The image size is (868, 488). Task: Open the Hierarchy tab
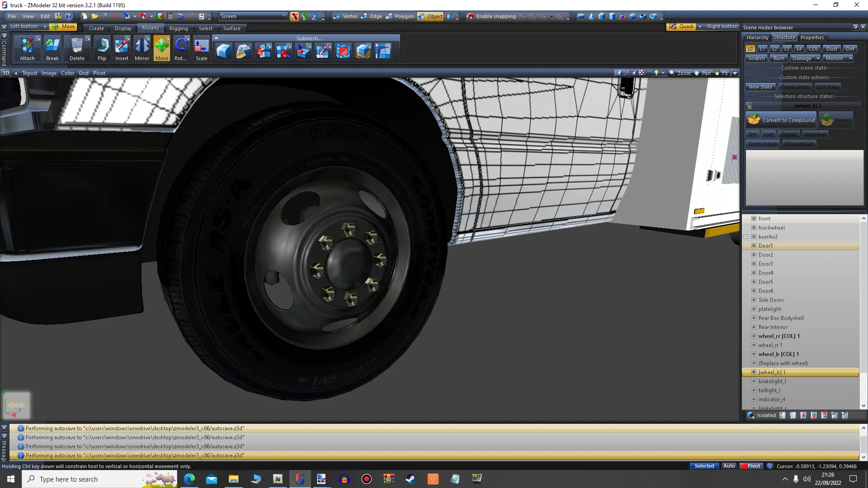[757, 38]
